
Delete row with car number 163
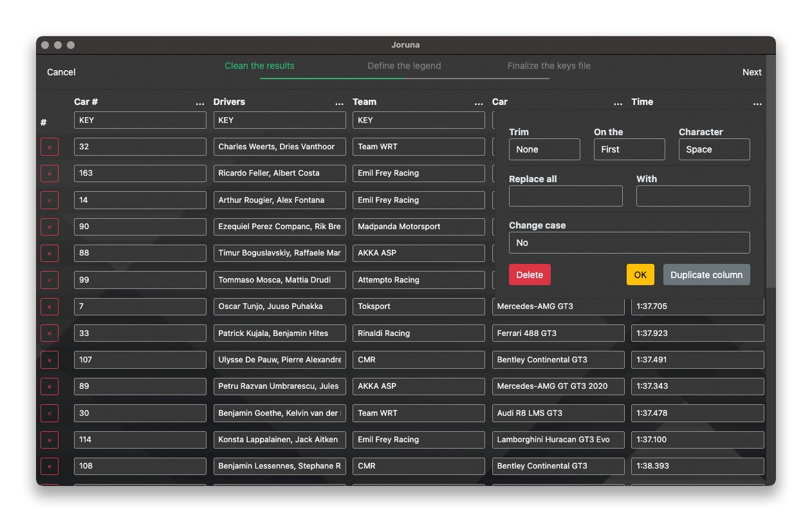click(x=50, y=173)
